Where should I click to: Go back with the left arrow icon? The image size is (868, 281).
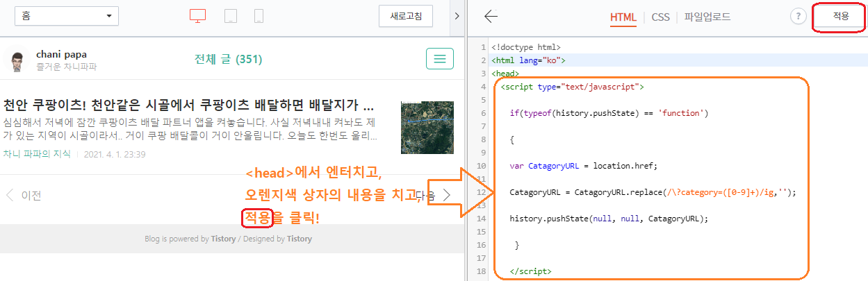pos(491,17)
